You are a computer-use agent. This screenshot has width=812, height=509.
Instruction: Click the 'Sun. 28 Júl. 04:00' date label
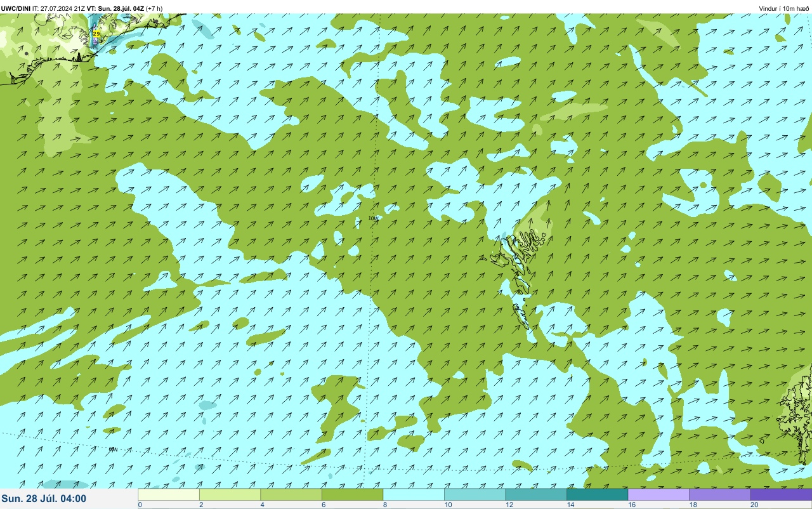[44, 499]
